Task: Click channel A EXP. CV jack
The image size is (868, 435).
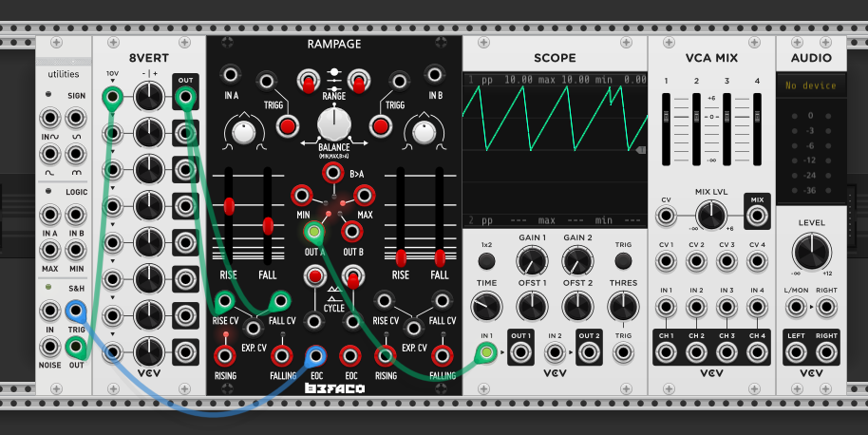Action: tap(253, 328)
